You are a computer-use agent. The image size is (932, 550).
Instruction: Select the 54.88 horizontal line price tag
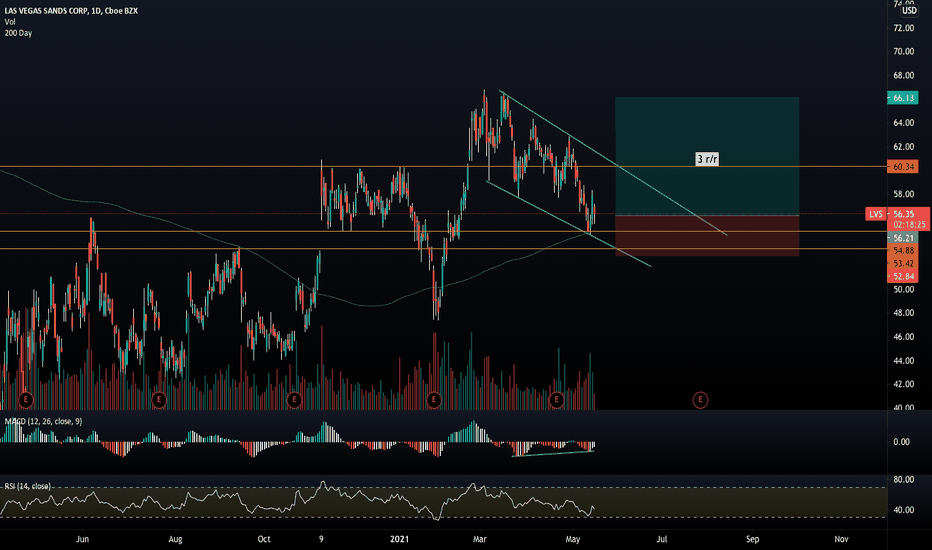903,250
